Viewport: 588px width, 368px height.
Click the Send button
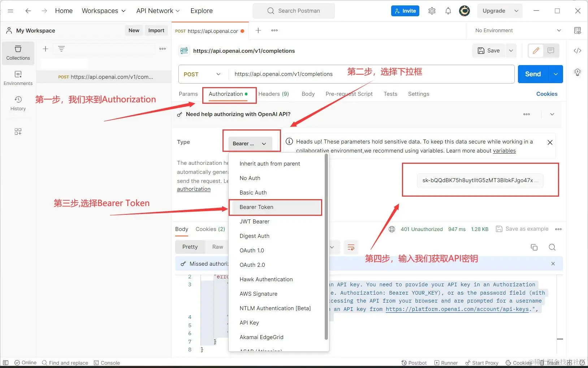pos(533,74)
